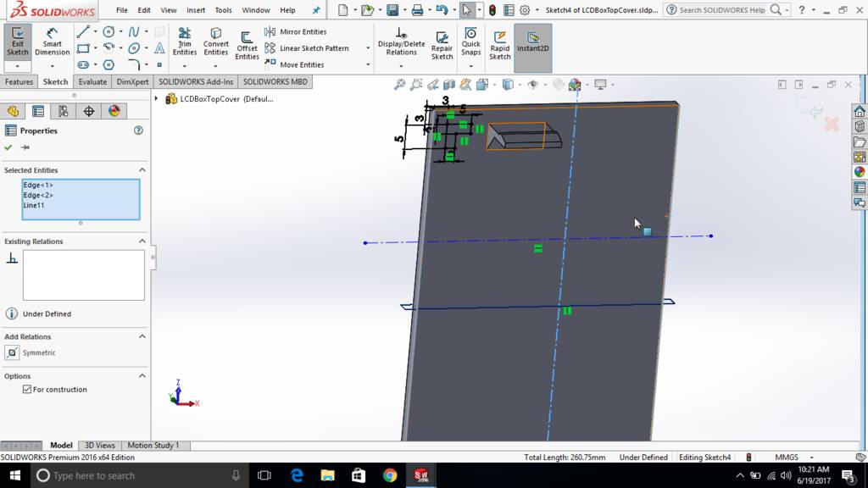Uncheck the For construction checkbox
Viewport: 868px width, 488px height.
click(x=27, y=390)
